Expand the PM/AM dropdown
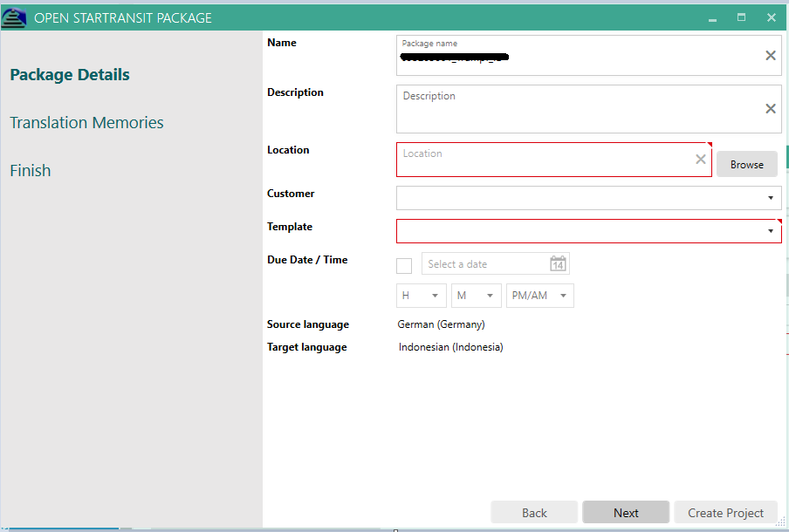The height and width of the screenshot is (532, 789). click(x=563, y=296)
